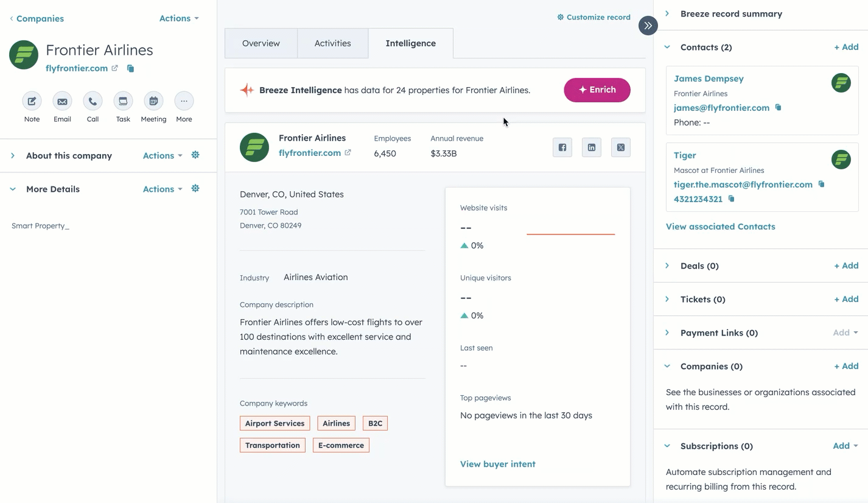The width and height of the screenshot is (868, 503).
Task: Switch to the Activities tab
Action: (333, 43)
